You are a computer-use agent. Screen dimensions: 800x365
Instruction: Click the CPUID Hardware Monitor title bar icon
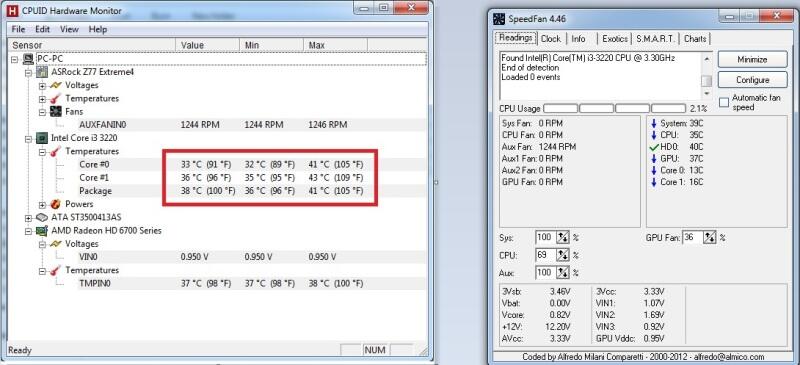[x=13, y=10]
